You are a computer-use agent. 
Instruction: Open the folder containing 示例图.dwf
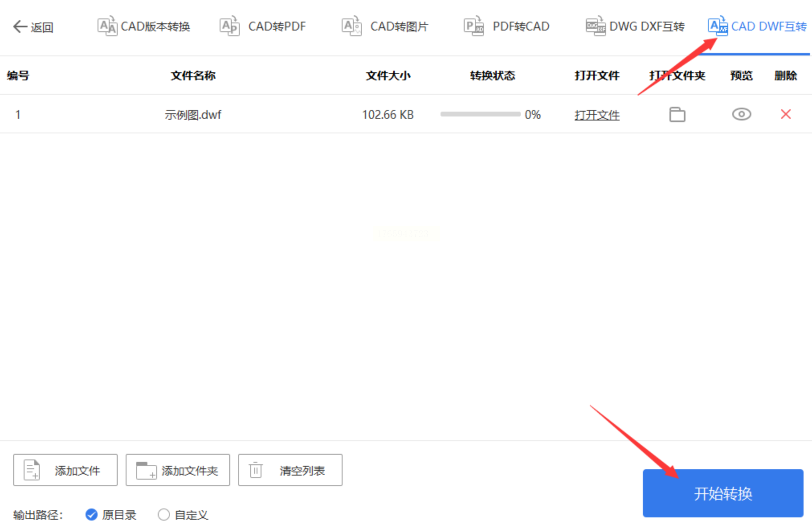(677, 114)
